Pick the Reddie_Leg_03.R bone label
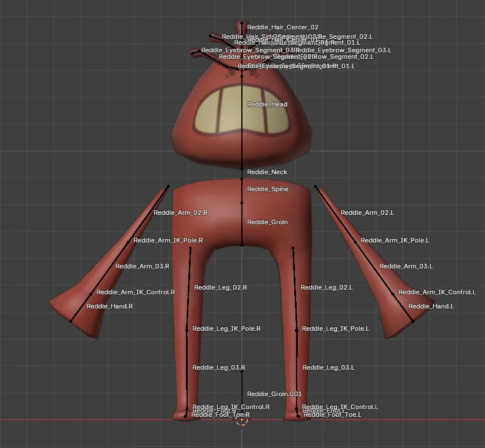The width and height of the screenshot is (485, 448). tap(219, 367)
